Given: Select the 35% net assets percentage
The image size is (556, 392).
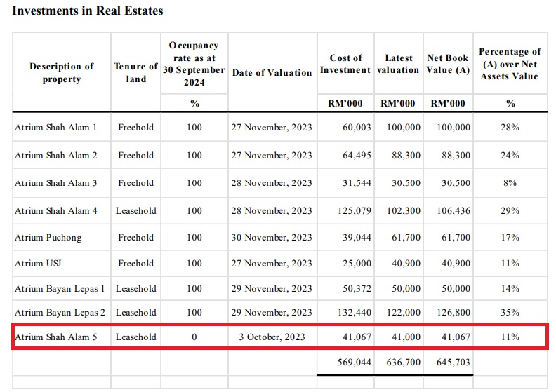Looking at the screenshot, I should (510, 313).
